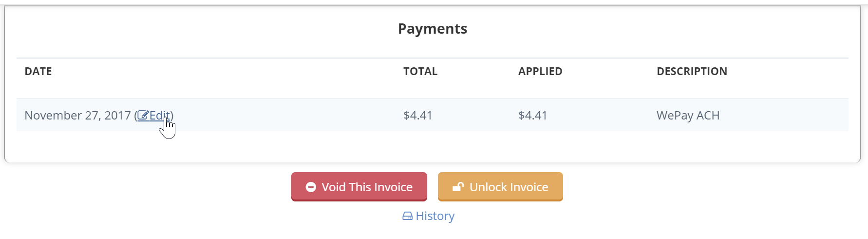Screen dimensions: 868x239
Task: Void This Invoice
Action: tap(359, 187)
